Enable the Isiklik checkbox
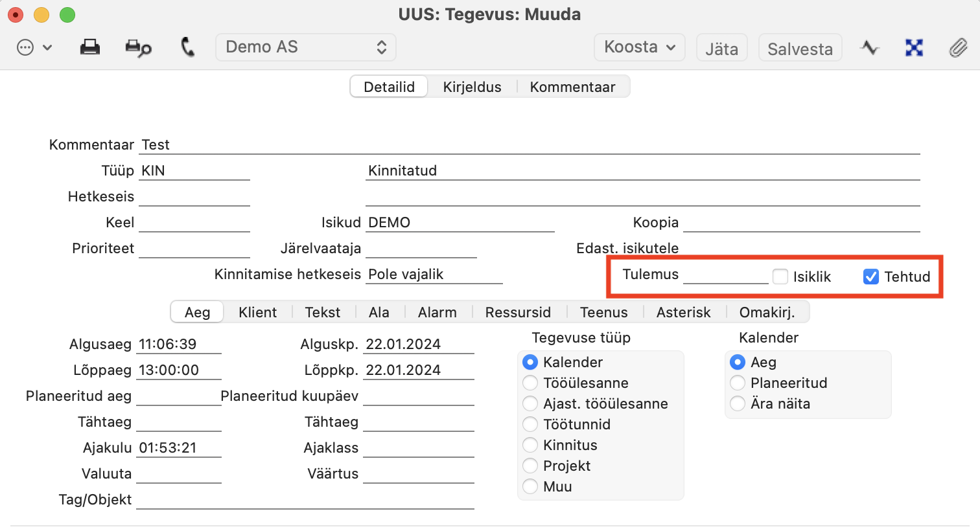The width and height of the screenshot is (980, 531). click(x=780, y=277)
